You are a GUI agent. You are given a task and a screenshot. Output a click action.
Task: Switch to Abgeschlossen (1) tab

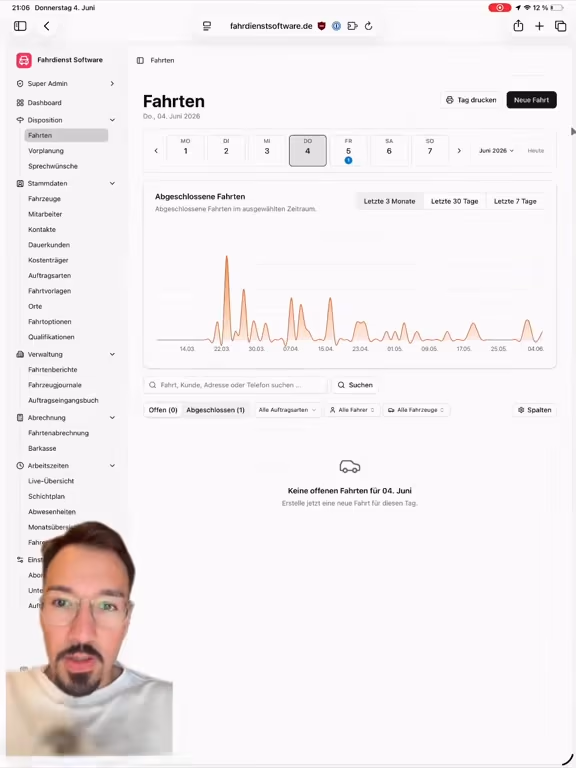pos(216,410)
